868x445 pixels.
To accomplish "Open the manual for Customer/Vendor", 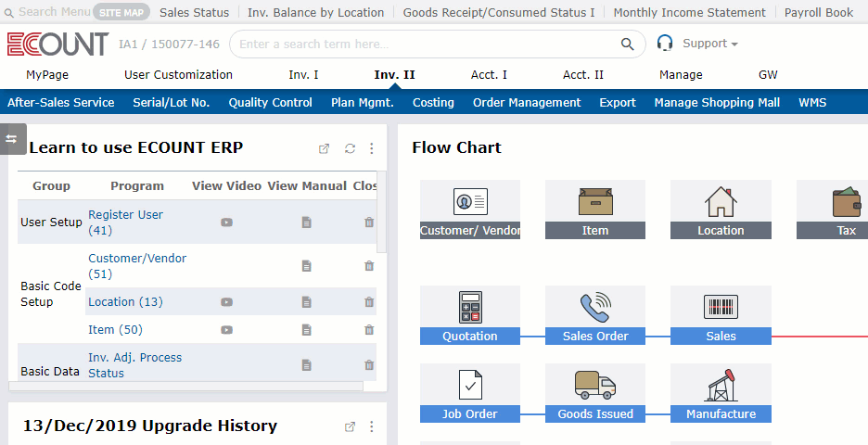I will click(x=306, y=266).
